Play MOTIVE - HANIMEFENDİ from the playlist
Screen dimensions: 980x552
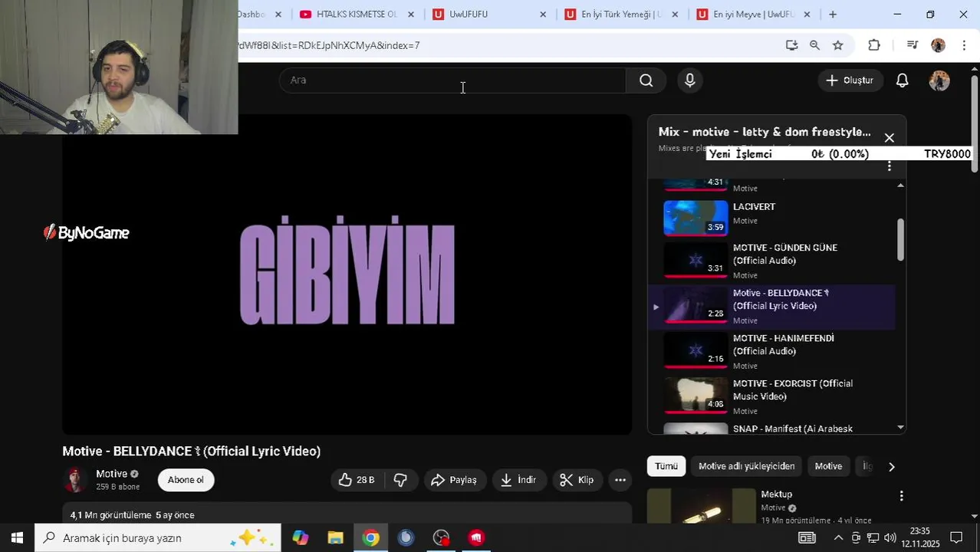[x=771, y=352]
